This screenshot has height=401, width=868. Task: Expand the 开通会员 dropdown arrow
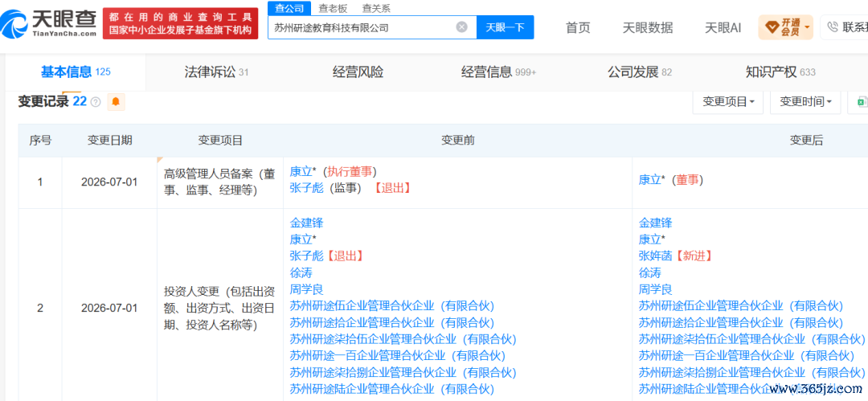807,27
